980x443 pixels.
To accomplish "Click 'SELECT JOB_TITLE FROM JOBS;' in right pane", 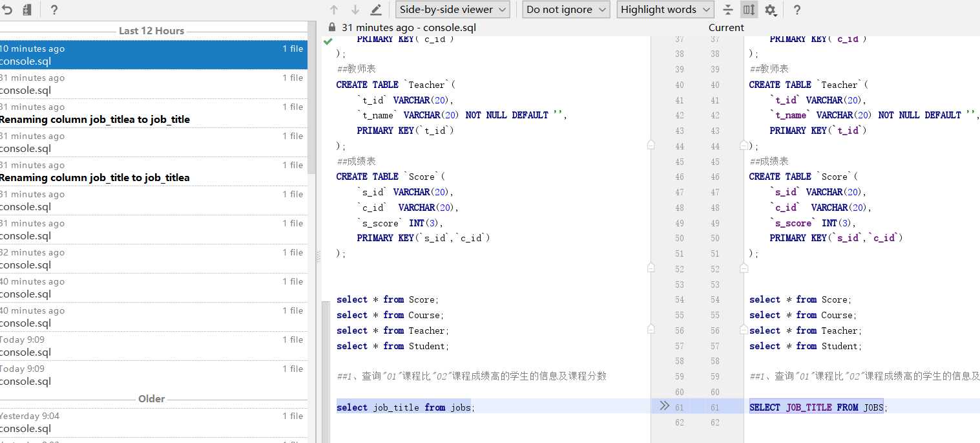I will 818,407.
